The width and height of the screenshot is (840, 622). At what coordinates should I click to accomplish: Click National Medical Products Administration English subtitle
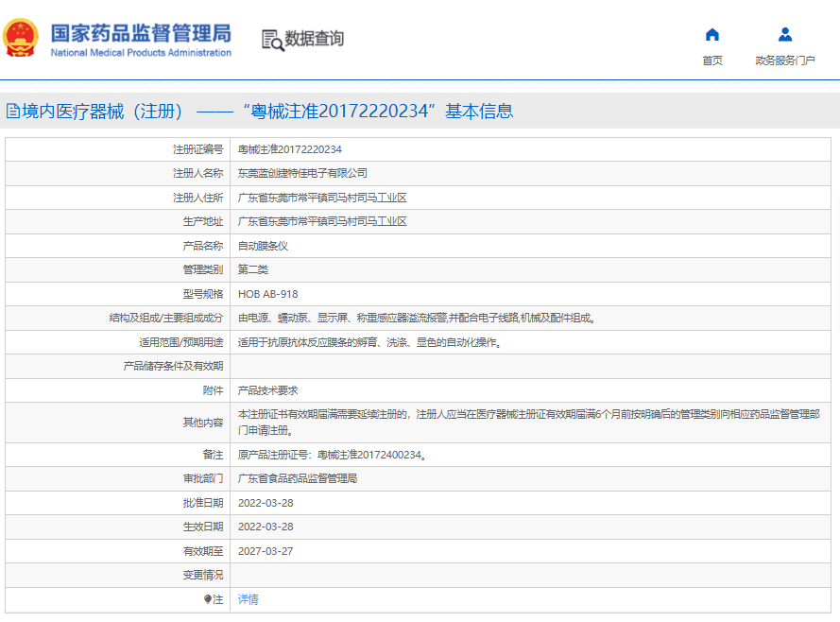click(141, 53)
